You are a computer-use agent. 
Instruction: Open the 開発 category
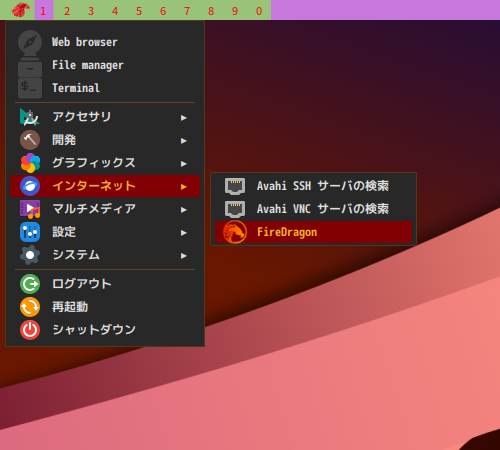tap(105, 140)
